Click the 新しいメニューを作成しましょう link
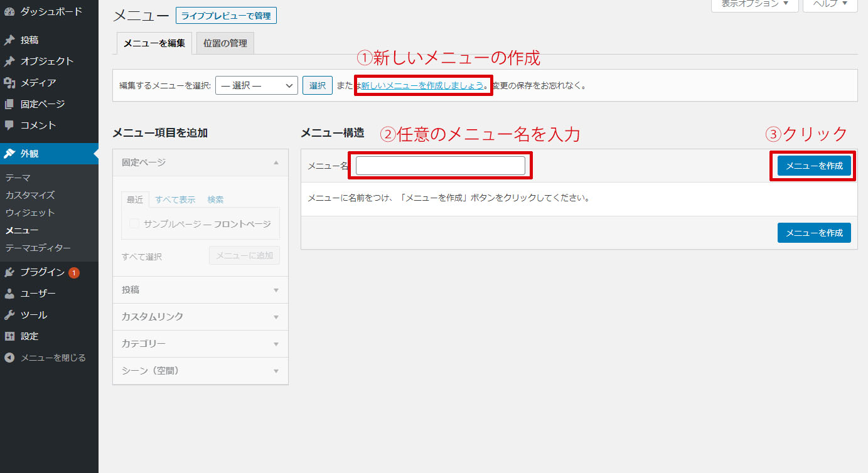 (422, 85)
